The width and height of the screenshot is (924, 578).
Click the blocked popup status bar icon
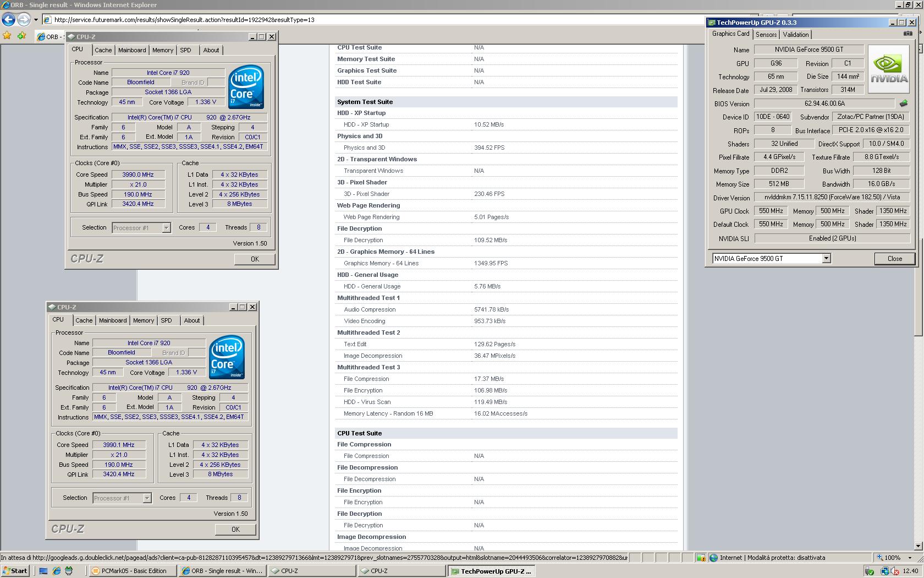point(700,558)
